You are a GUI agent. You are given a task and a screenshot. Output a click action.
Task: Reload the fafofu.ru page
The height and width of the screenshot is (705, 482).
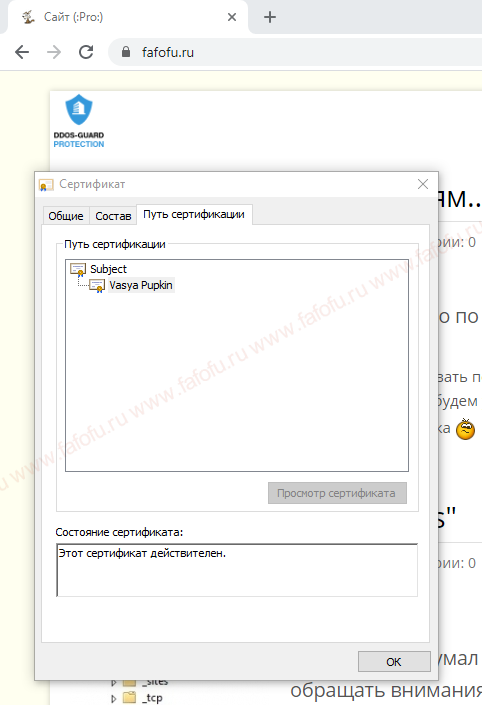(x=86, y=52)
